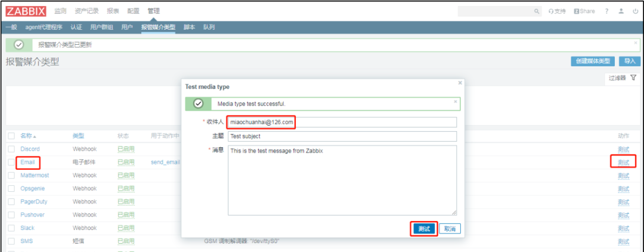Click 测试 link in SMS row

[x=624, y=241]
